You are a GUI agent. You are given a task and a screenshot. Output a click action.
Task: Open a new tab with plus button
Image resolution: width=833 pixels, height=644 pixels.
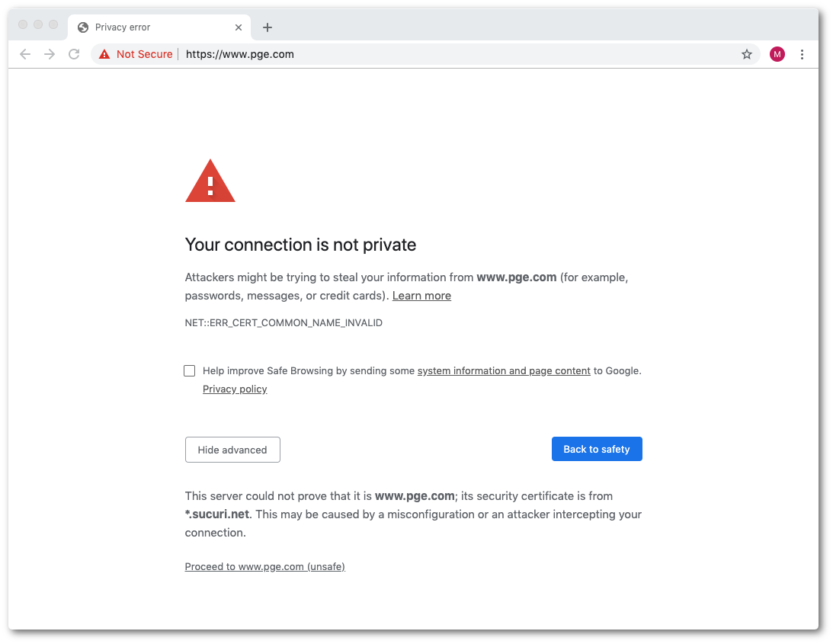pos(267,27)
